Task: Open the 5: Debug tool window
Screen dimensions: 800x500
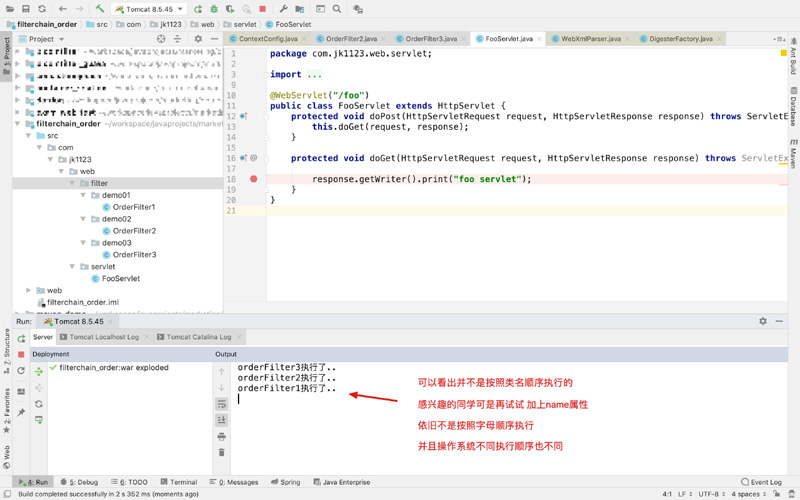Action: [x=79, y=482]
